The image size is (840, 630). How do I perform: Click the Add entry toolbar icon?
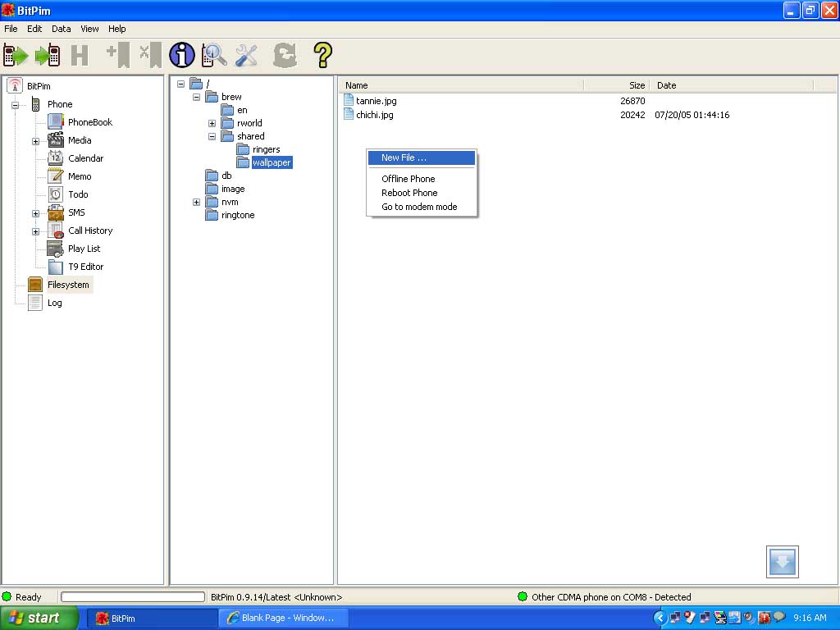point(118,55)
